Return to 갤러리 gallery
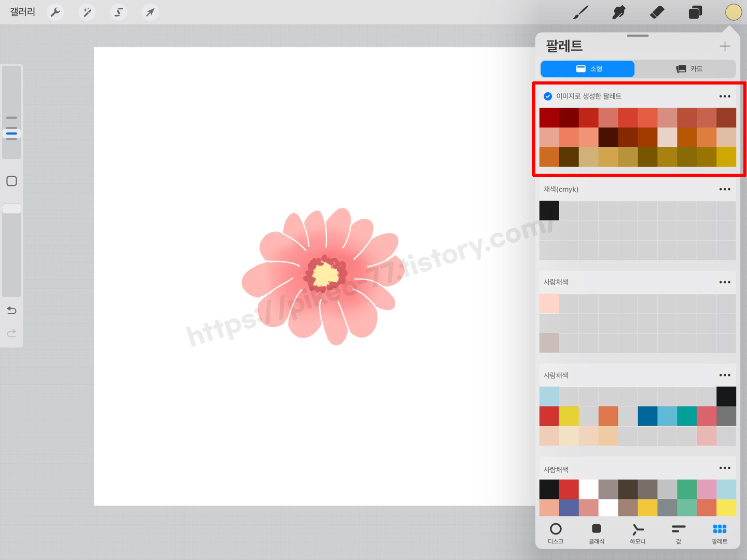 point(23,12)
